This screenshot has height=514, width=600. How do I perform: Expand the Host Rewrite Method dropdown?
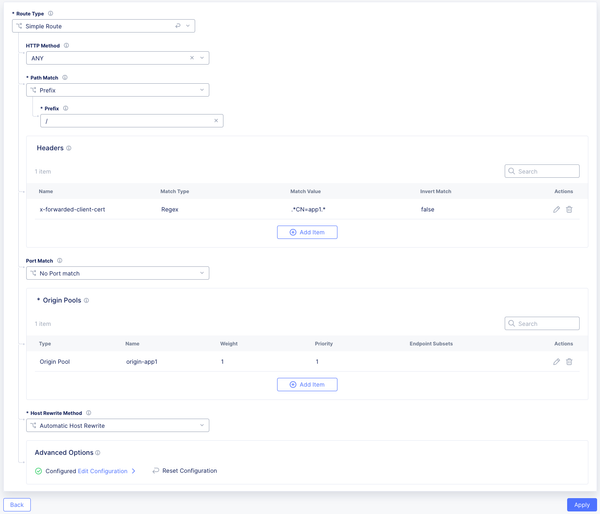point(203,426)
